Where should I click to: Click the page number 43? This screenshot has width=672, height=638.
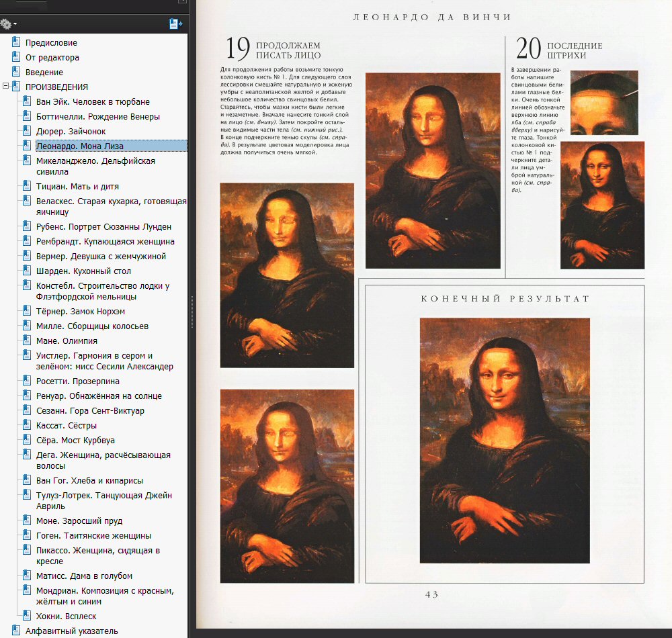tap(431, 594)
